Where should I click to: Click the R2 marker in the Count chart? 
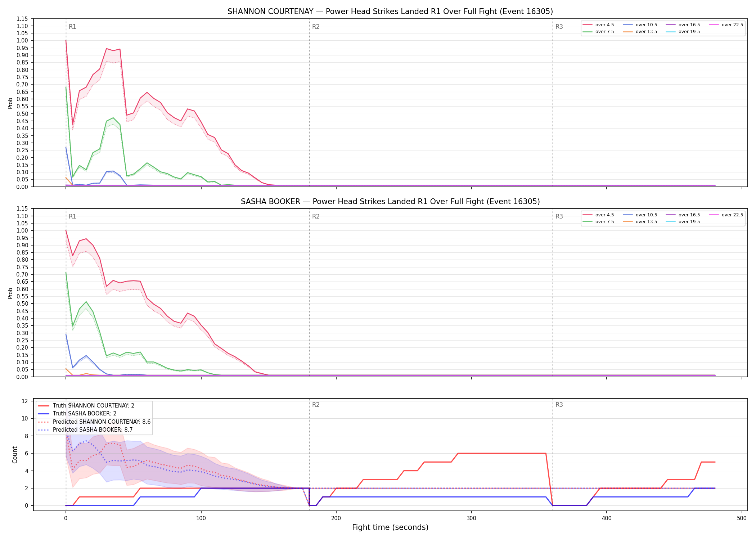click(x=316, y=405)
